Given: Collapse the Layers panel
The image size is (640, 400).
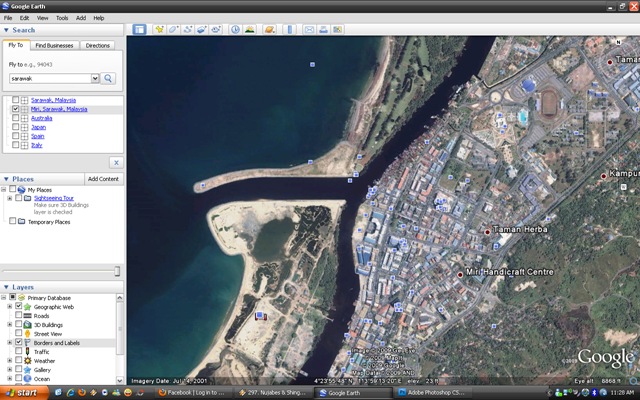Looking at the screenshot, I should [6, 287].
